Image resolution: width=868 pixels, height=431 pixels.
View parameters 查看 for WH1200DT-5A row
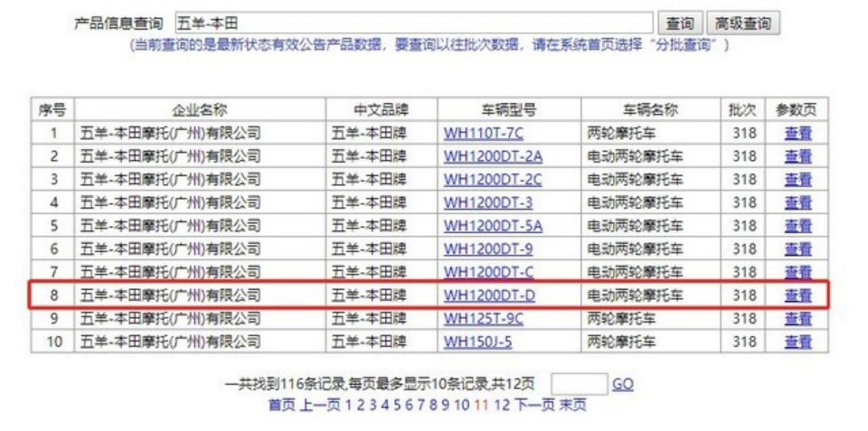click(797, 226)
